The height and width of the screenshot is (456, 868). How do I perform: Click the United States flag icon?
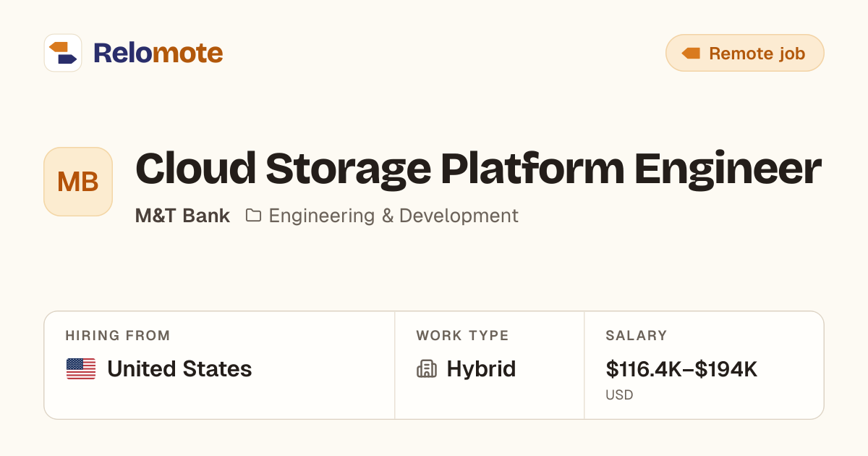pos(81,369)
